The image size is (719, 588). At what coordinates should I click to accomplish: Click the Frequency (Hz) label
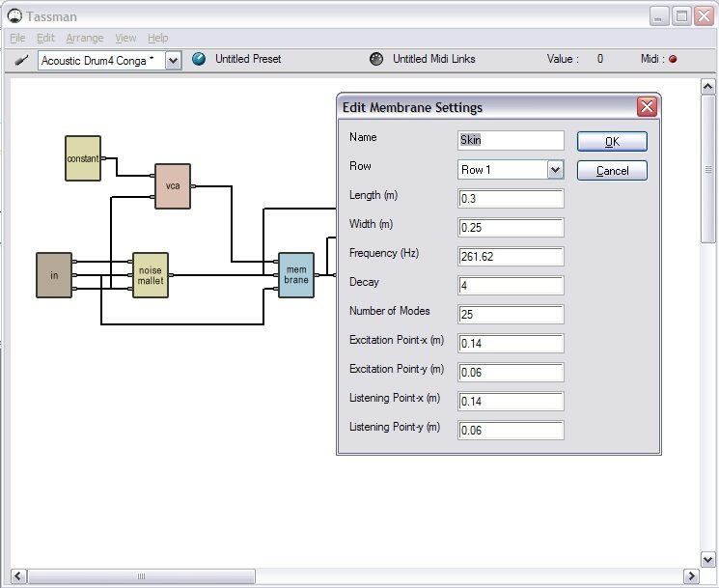(x=384, y=253)
